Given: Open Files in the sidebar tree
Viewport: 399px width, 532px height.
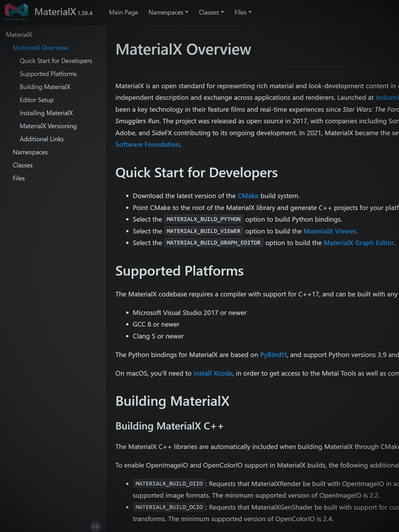Looking at the screenshot, I should [19, 178].
